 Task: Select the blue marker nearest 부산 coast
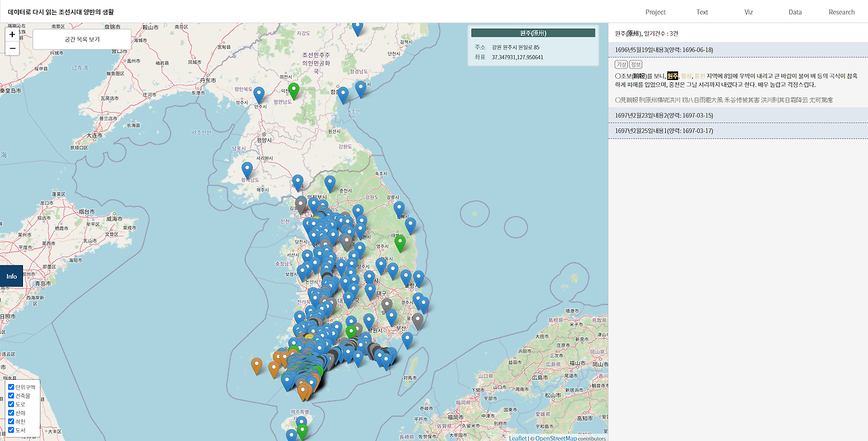(x=407, y=341)
